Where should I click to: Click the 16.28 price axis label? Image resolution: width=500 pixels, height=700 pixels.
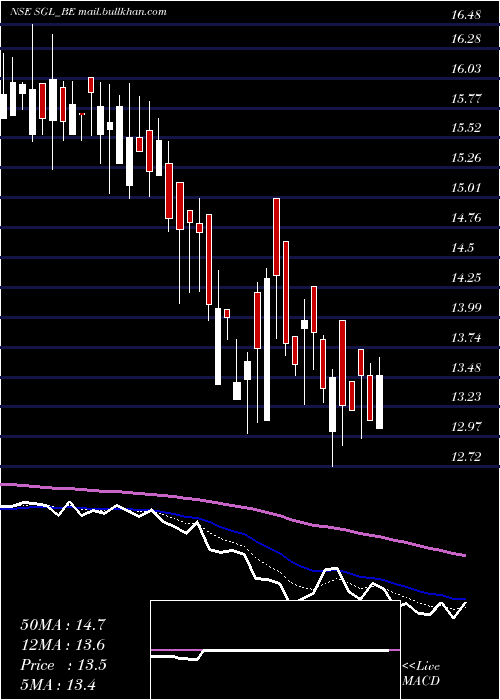(x=466, y=38)
